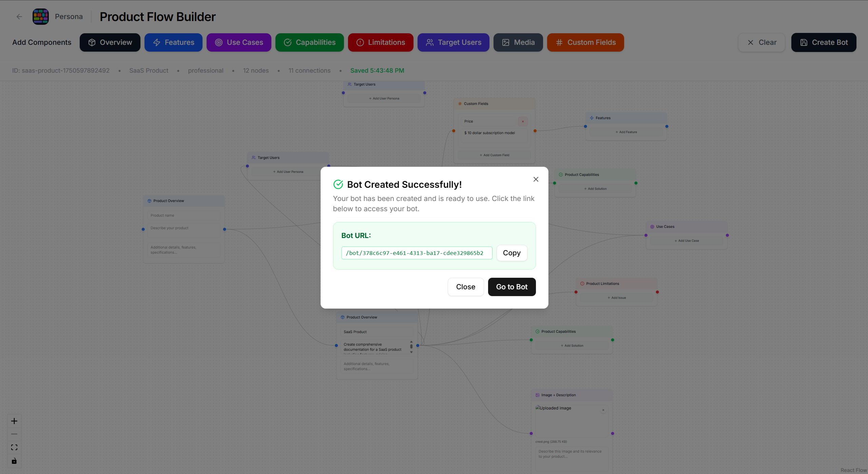Clear the flow canvas
The image size is (868, 474).
(761, 42)
